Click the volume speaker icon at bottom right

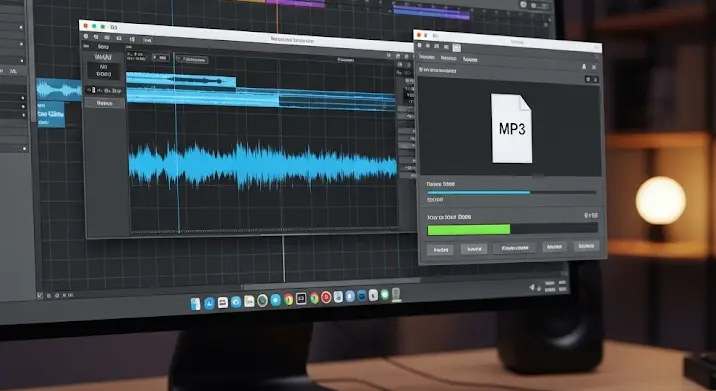pyautogui.click(x=532, y=287)
